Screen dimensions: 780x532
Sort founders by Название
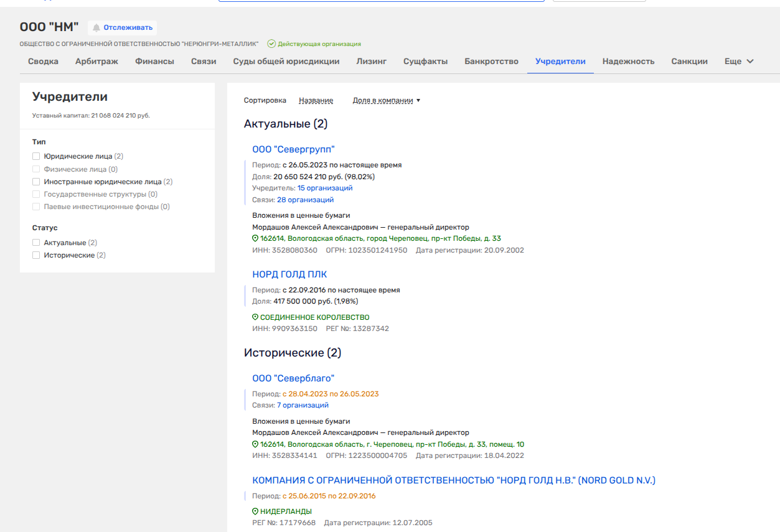[x=316, y=101]
